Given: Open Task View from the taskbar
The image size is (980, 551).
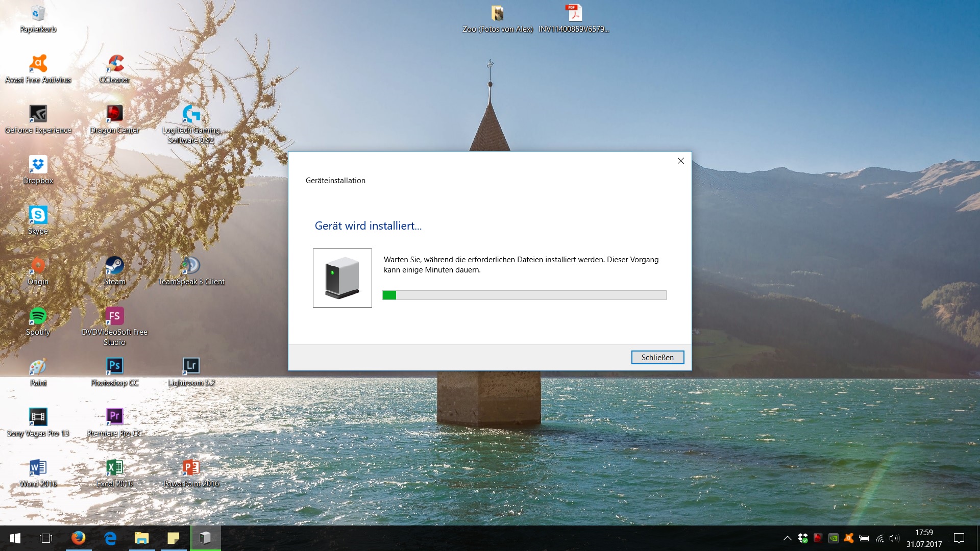Looking at the screenshot, I should coord(46,538).
